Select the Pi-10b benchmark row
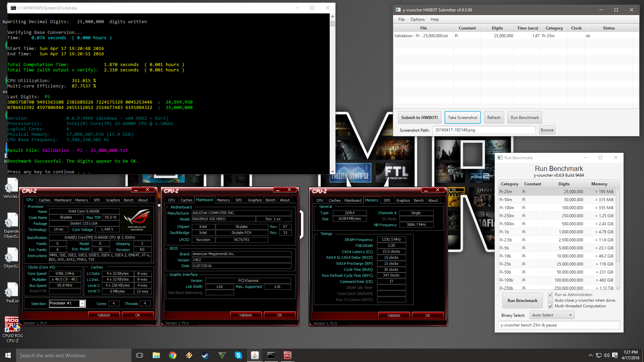Viewport: 644px width, 362px height. click(x=557, y=256)
